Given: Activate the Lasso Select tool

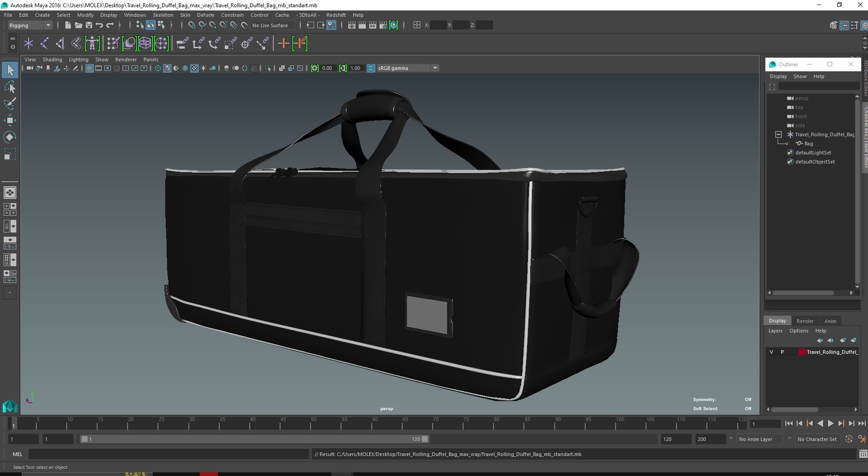Looking at the screenshot, I should point(10,87).
